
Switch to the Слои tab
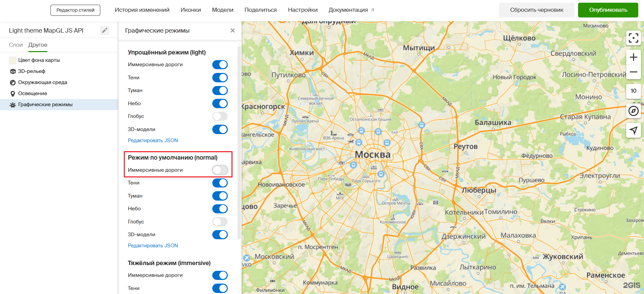point(16,45)
